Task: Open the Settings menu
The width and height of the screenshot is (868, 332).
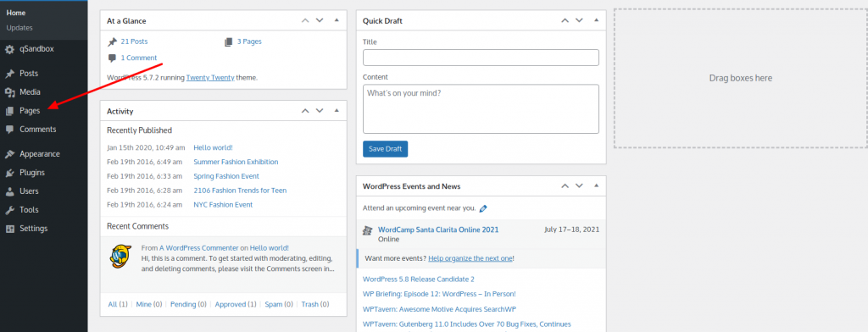Action: click(x=34, y=229)
